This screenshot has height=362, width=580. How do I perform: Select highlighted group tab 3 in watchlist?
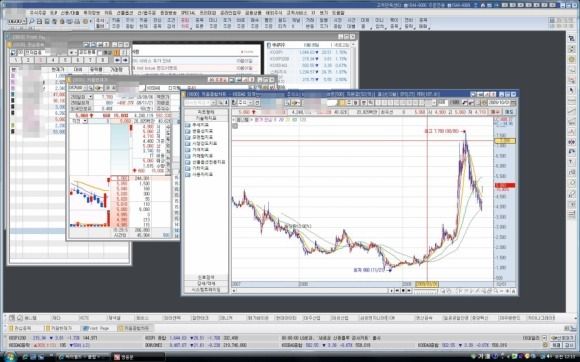40,60
